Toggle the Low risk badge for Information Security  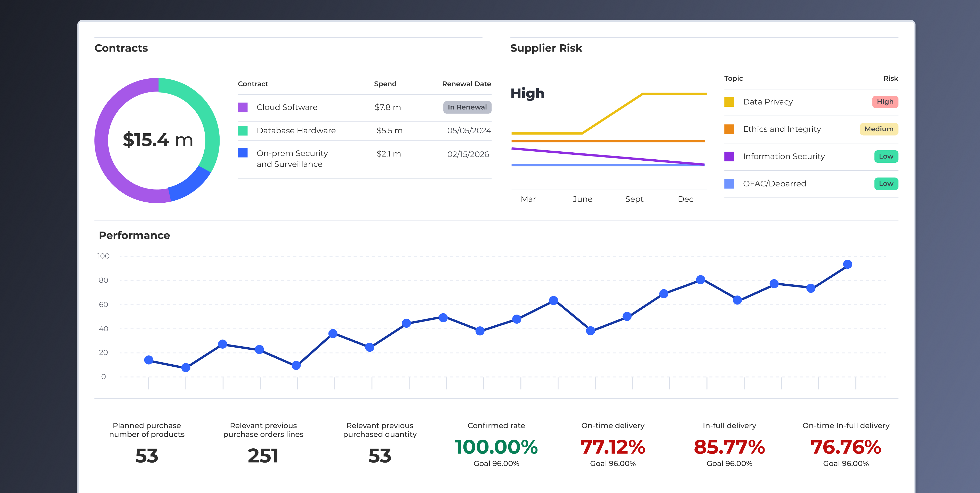(x=886, y=156)
